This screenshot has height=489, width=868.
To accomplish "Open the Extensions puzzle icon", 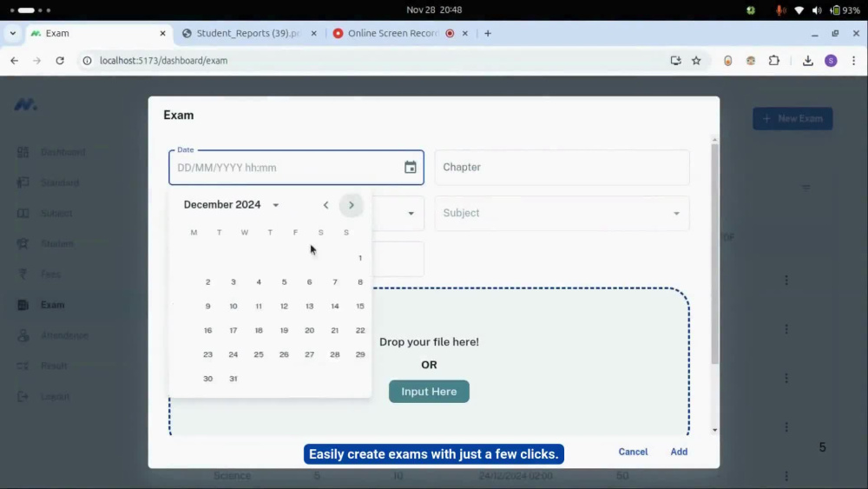I will click(774, 61).
